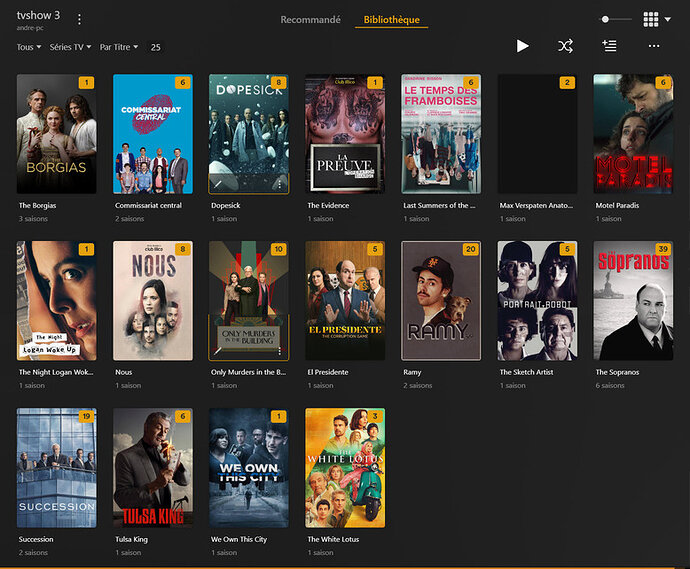The image size is (690, 569).
Task: Expand the Séries TV type dropdown
Action: coord(70,47)
